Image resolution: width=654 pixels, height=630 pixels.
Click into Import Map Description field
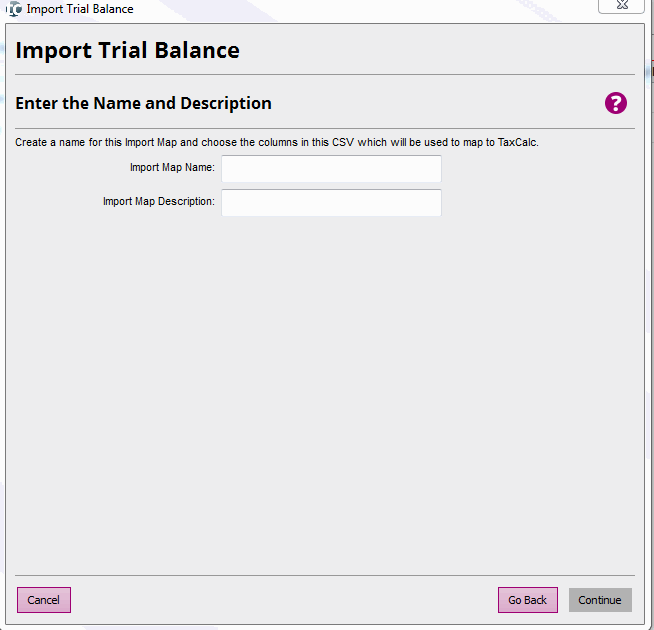(x=331, y=202)
